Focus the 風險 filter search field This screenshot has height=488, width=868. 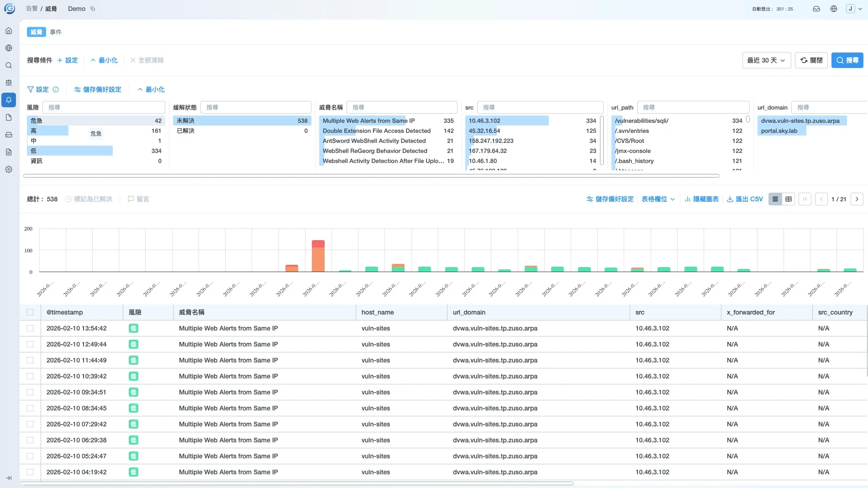pyautogui.click(x=104, y=107)
